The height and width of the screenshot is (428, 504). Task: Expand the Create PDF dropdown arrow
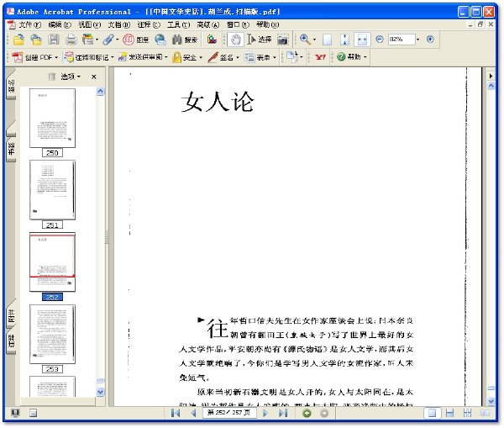click(56, 58)
